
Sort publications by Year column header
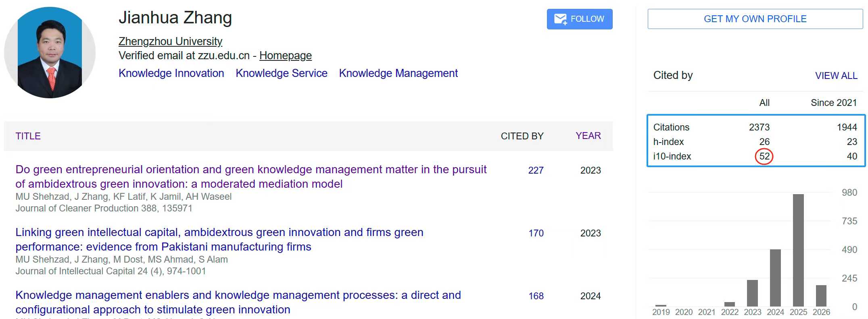click(588, 136)
